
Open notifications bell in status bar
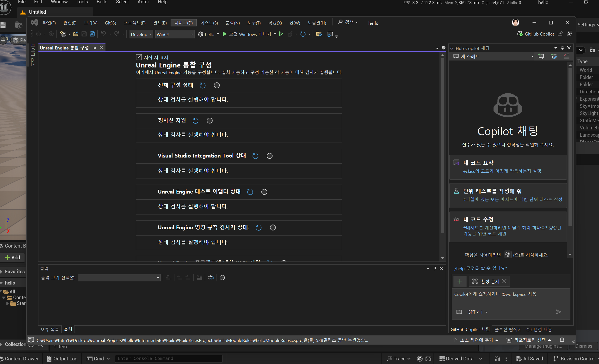coord(562,340)
